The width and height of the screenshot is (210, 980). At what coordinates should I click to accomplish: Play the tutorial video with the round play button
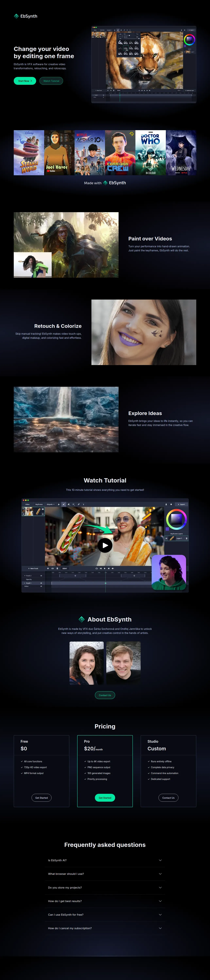point(105,545)
